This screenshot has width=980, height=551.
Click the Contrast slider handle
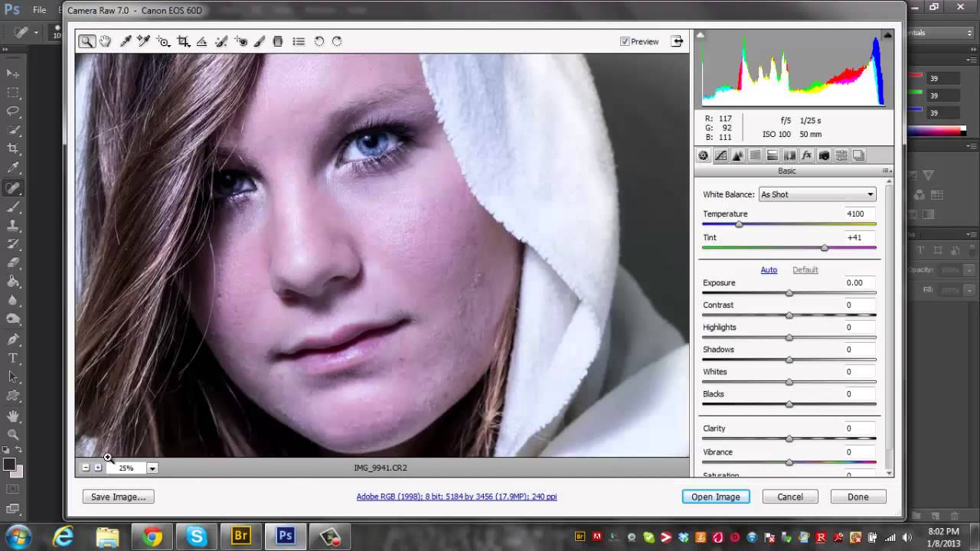[789, 315]
